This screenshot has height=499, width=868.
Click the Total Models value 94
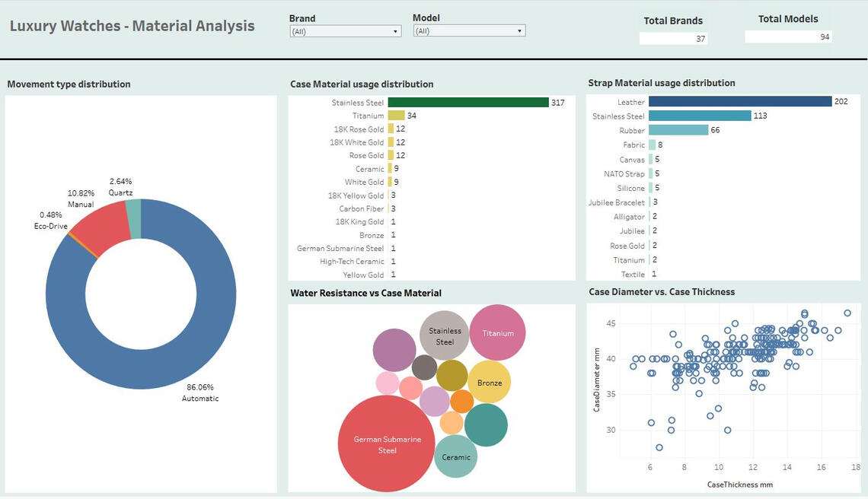788,37
